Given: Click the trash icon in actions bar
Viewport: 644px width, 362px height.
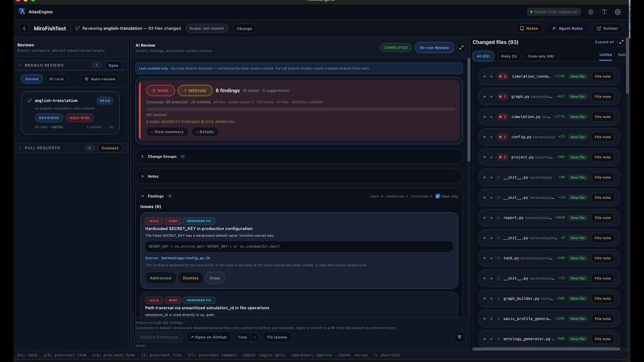Looking at the screenshot, I should click(459, 337).
